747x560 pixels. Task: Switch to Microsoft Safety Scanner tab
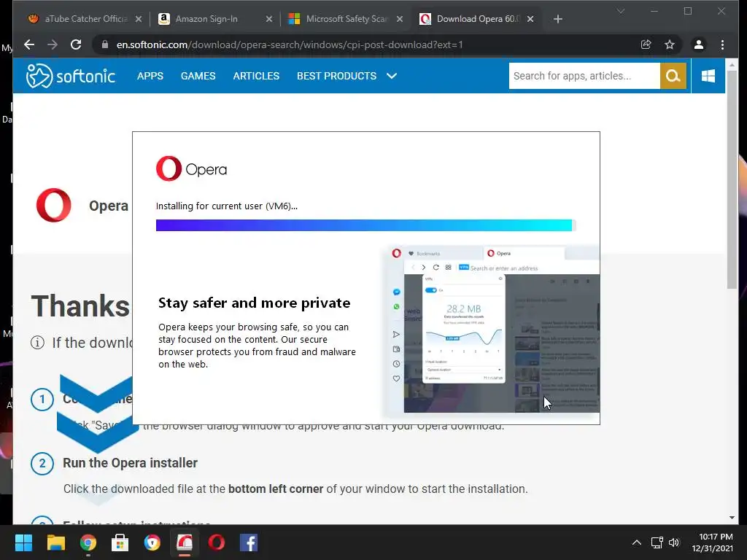point(345,19)
